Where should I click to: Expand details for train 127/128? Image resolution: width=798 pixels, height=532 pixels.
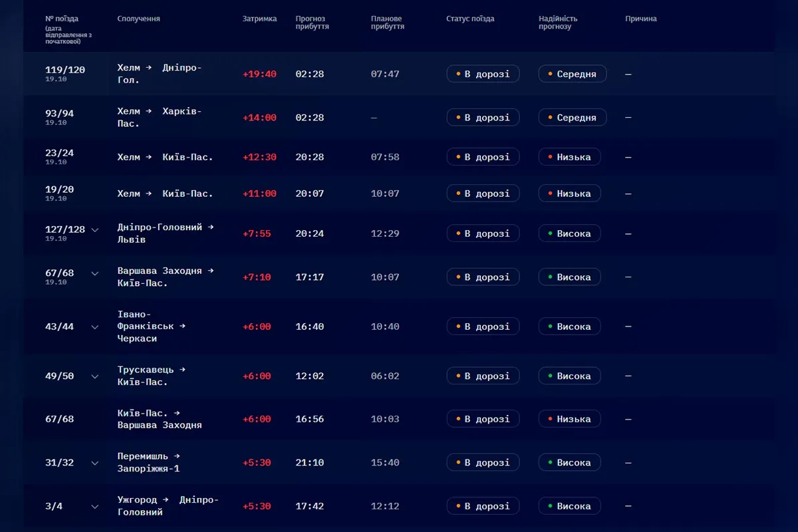point(95,230)
